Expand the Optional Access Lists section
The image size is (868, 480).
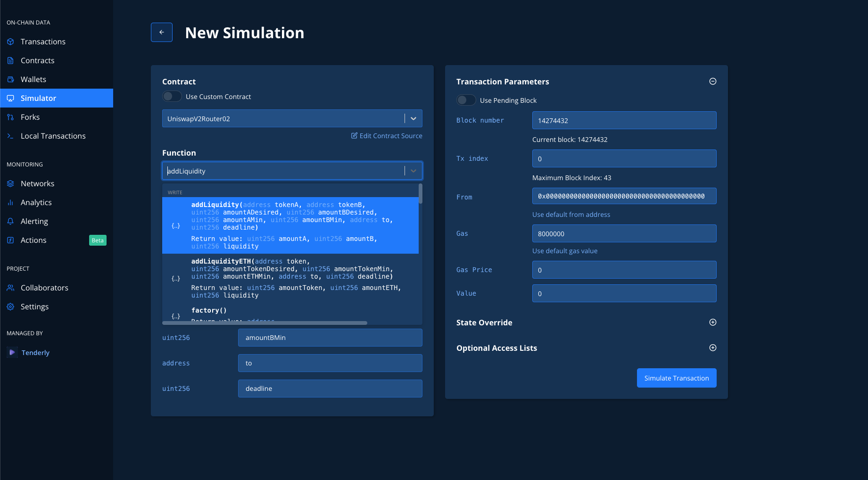[x=713, y=348]
